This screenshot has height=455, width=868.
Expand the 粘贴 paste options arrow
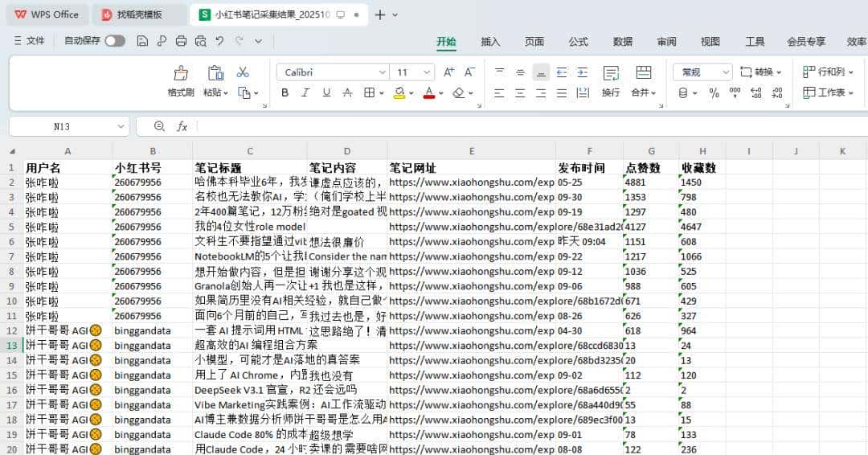(226, 93)
